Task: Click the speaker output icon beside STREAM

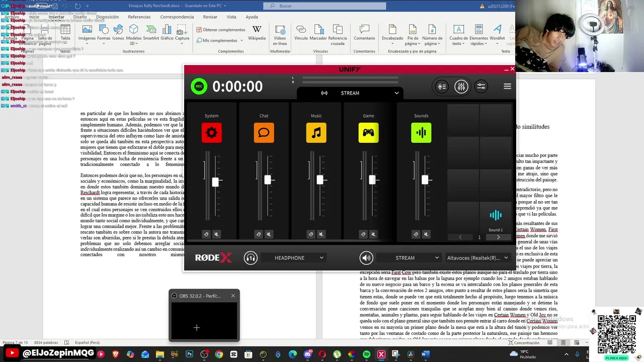Action: 366,258
